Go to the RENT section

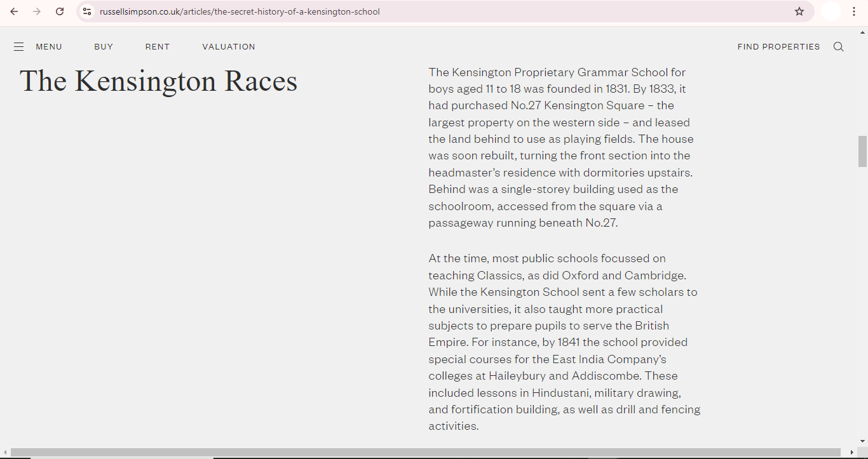(158, 47)
